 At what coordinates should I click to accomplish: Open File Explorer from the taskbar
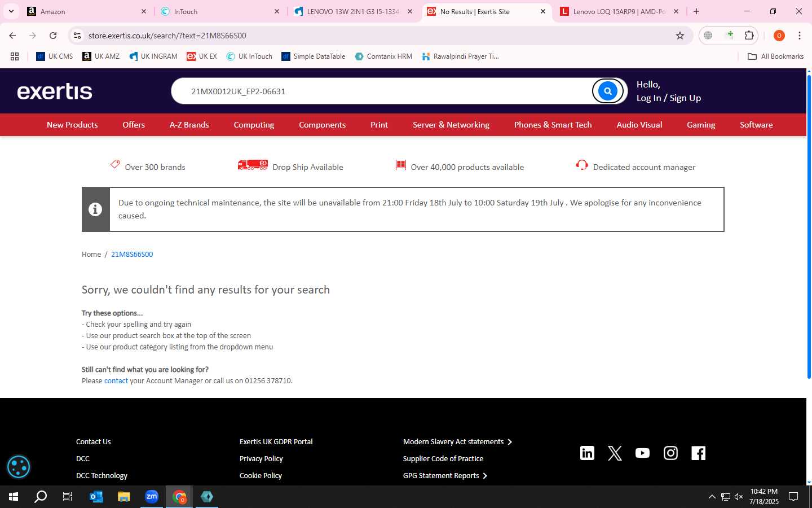pos(124,497)
